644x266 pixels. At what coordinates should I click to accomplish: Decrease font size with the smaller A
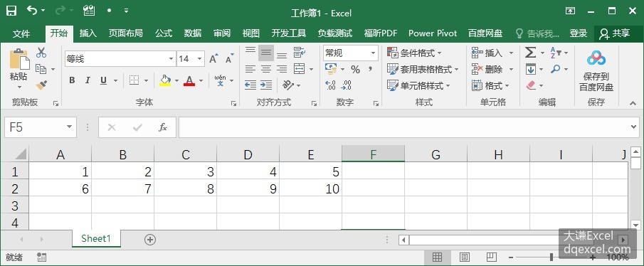[229, 59]
